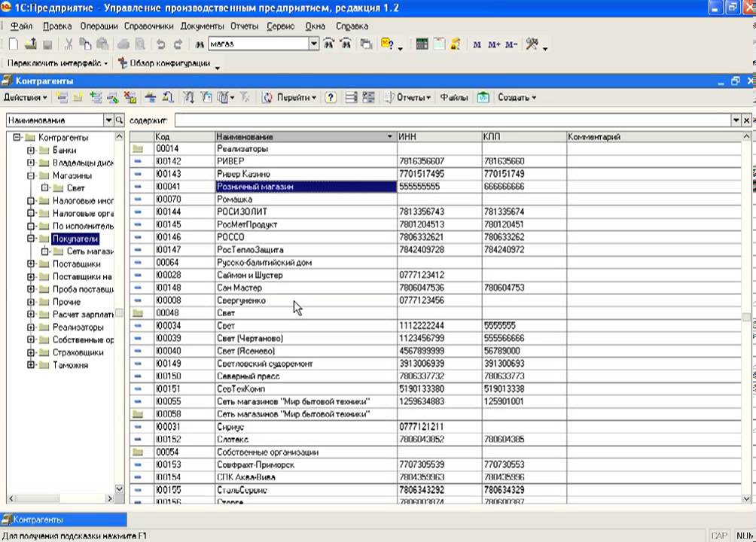Click the calculator icon in main toolbar
Screen dimensions: 756x542
click(x=422, y=44)
